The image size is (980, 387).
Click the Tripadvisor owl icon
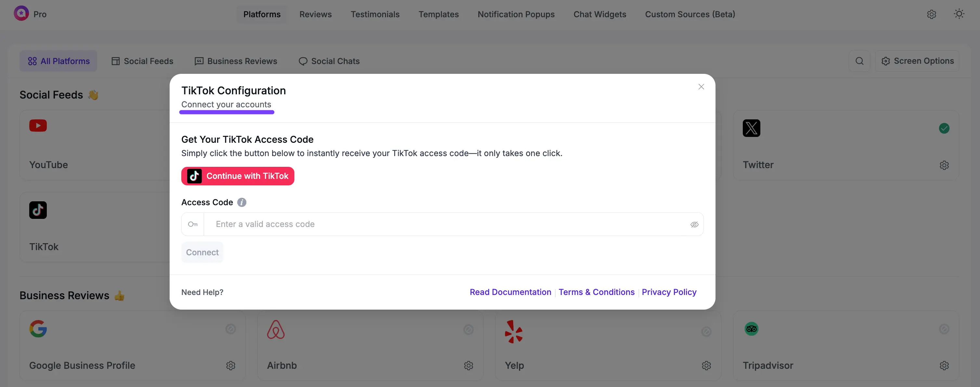click(x=751, y=329)
